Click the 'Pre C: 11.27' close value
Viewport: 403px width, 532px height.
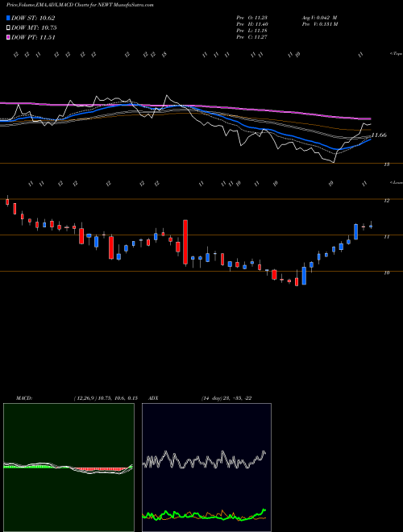(x=252, y=37)
